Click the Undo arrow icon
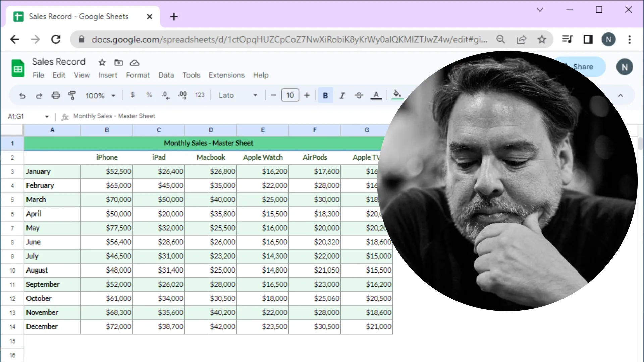Screen dimensions: 644x362 click(x=22, y=96)
